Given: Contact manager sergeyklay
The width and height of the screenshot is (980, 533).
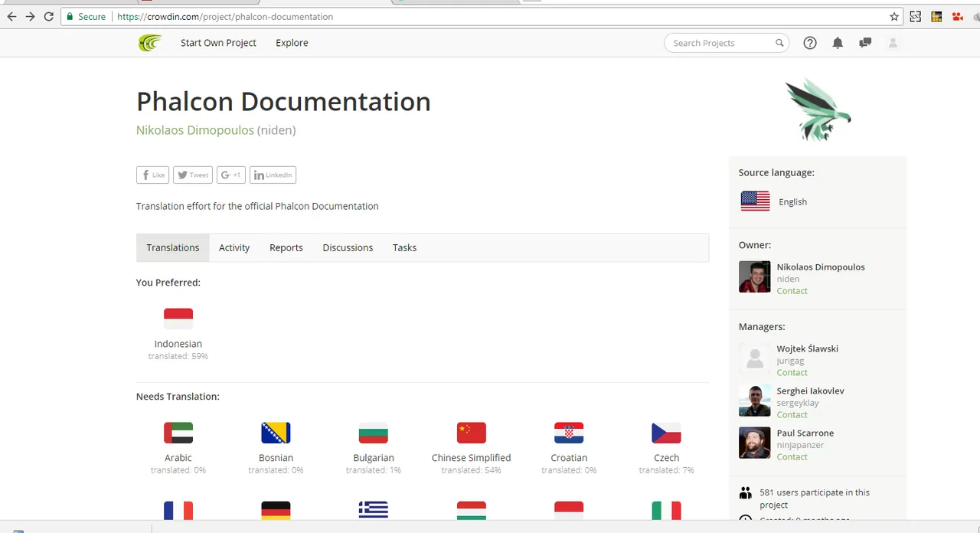Looking at the screenshot, I should 792,415.
